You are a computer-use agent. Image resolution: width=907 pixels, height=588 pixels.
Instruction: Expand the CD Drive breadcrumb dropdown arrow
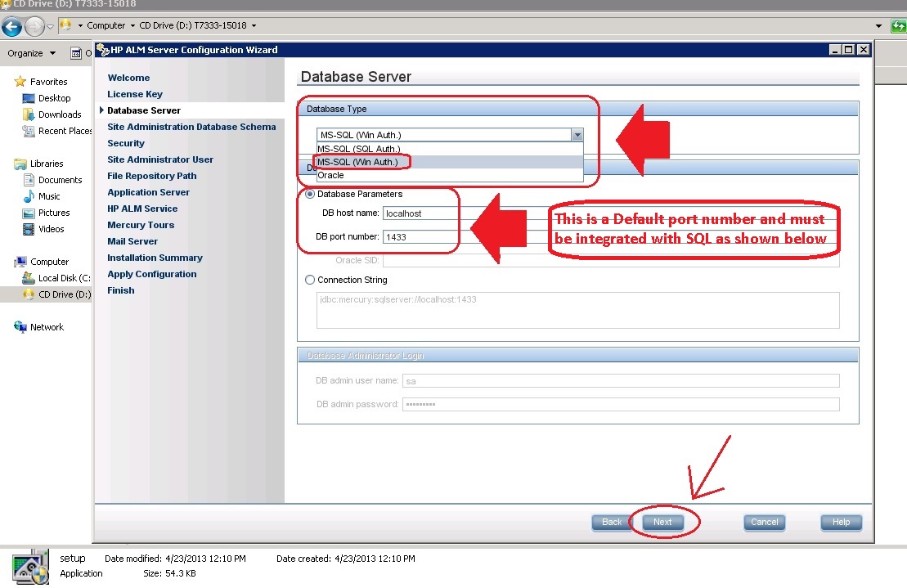[254, 25]
